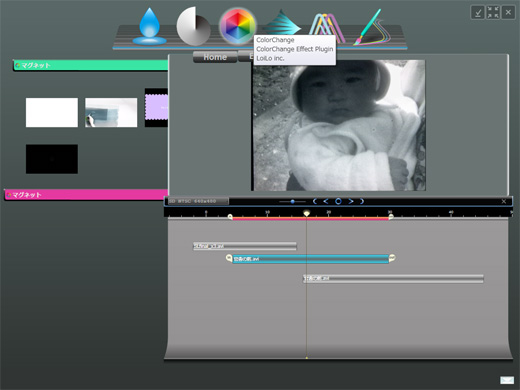The height and width of the screenshot is (390, 520).
Task: Click the circle play button on the playback bar
Action: (x=338, y=201)
